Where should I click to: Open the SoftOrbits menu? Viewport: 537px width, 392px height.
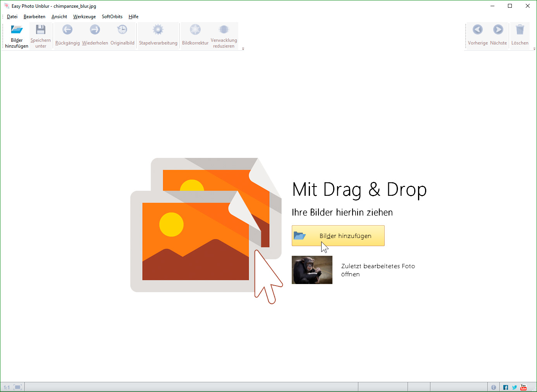tap(112, 17)
